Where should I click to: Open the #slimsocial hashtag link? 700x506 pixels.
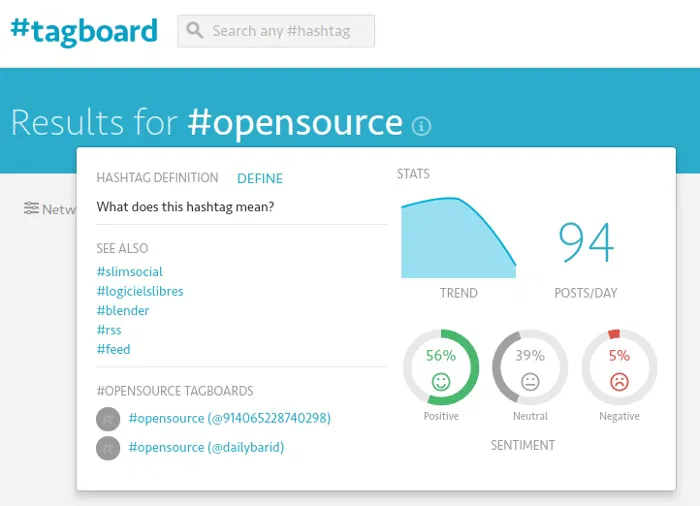tap(129, 272)
